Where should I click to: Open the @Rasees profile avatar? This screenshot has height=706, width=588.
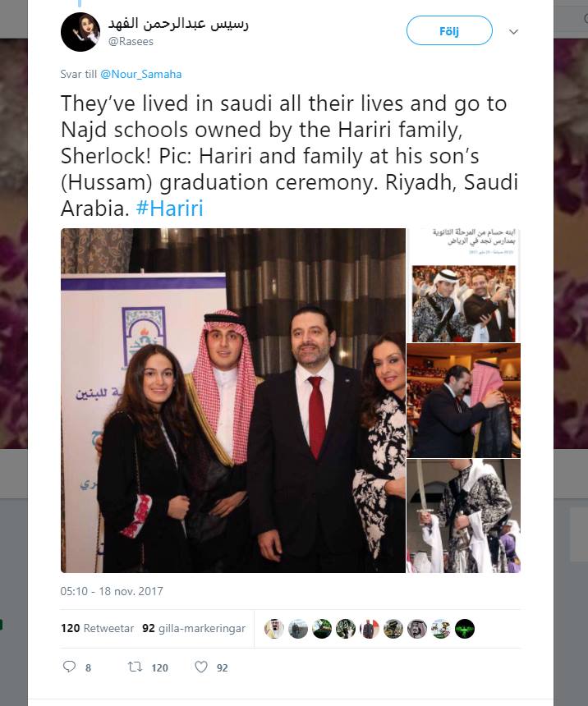80,32
